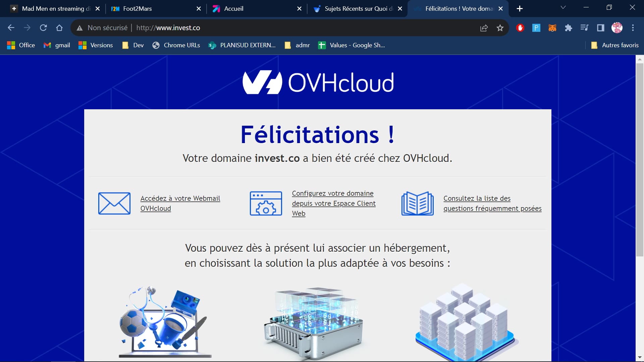Open the tab search dropdown
644x362 pixels.
coord(563,7)
